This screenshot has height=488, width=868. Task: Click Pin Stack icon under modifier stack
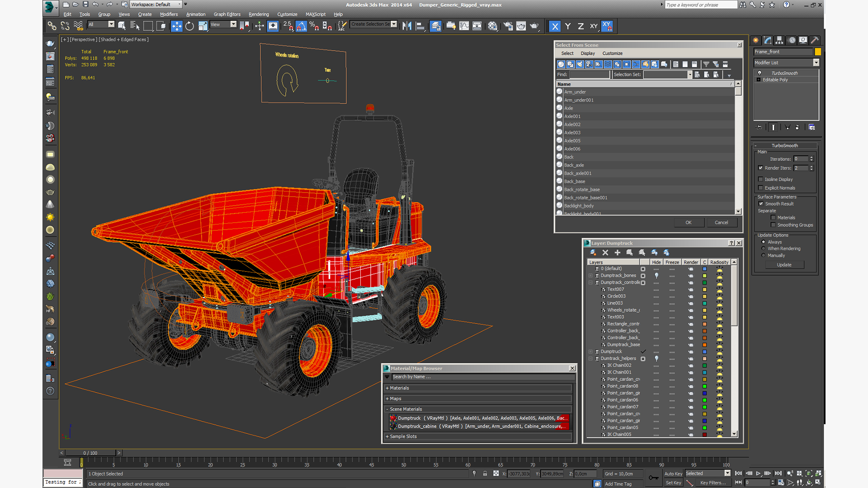pos(759,127)
